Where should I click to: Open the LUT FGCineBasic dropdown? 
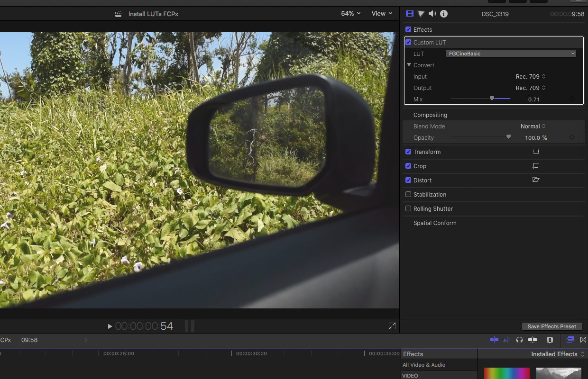pyautogui.click(x=511, y=54)
